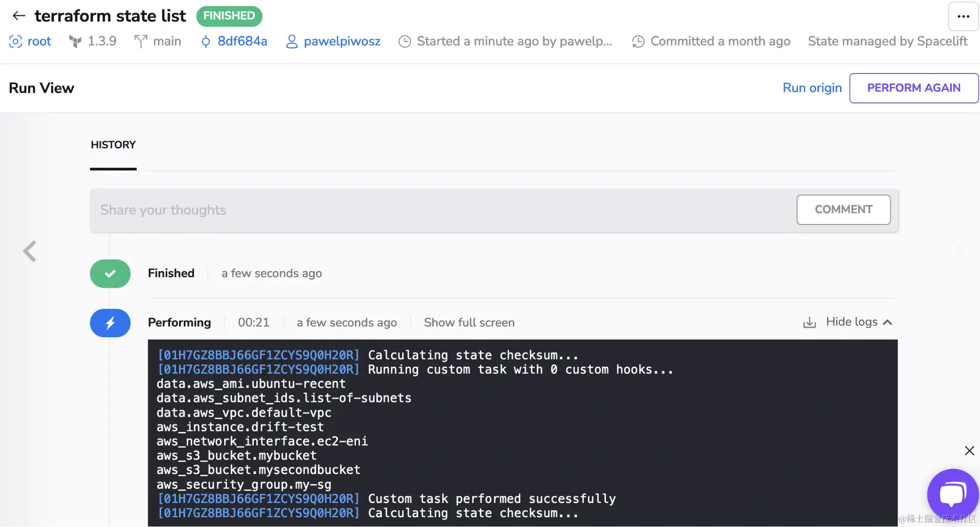980x527 pixels.
Task: Click the back arrow beside terraform state list
Action: click(19, 15)
